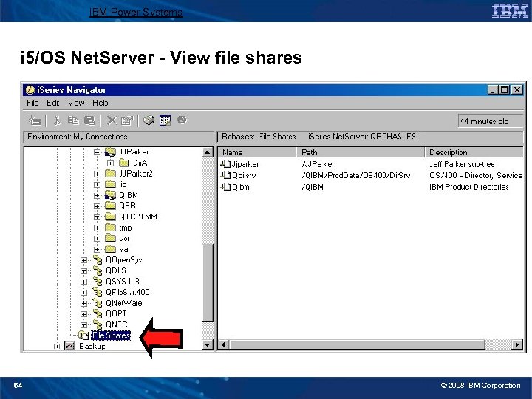Click the /QIBM/ProdData/OS400/DirSrv path cell
Viewport: 532px width, 399px height.
click(x=356, y=175)
